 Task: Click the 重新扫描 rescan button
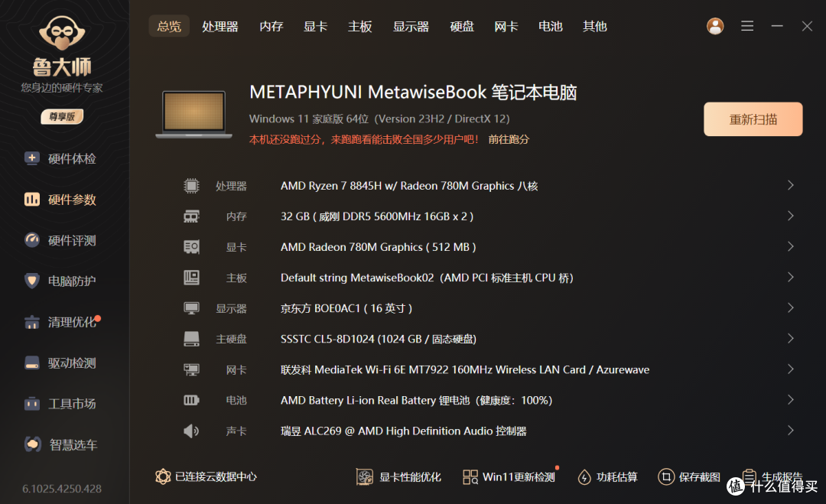point(753,119)
